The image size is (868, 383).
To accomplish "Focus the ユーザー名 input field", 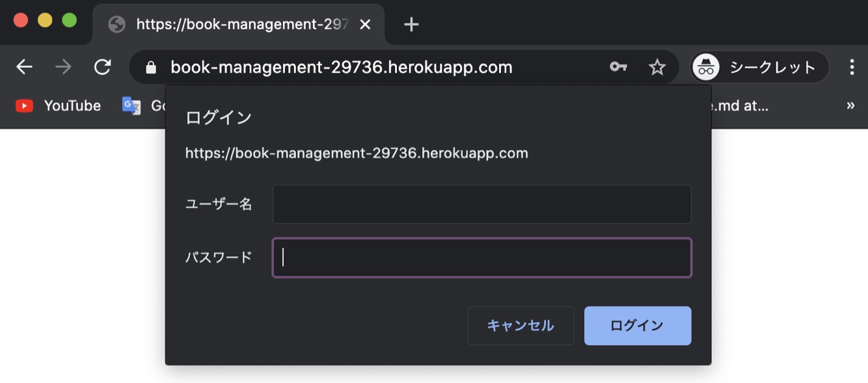I will 481,204.
